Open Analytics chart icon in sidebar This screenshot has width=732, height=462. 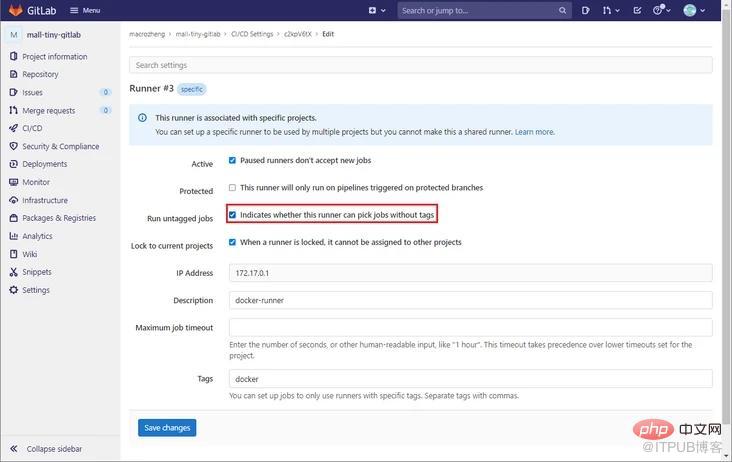[x=14, y=236]
